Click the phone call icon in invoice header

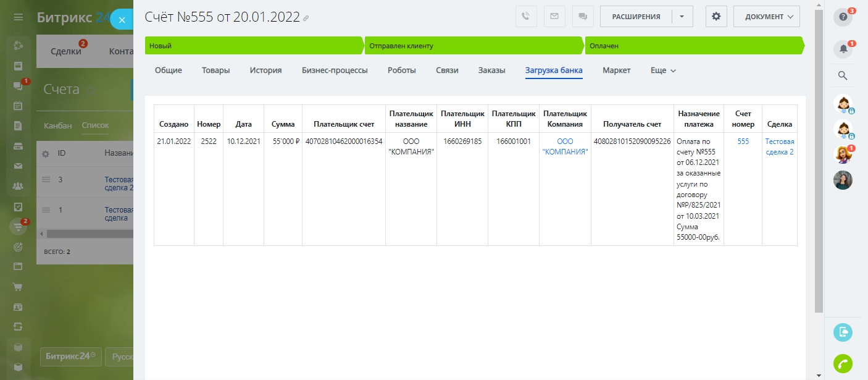pyautogui.click(x=525, y=17)
